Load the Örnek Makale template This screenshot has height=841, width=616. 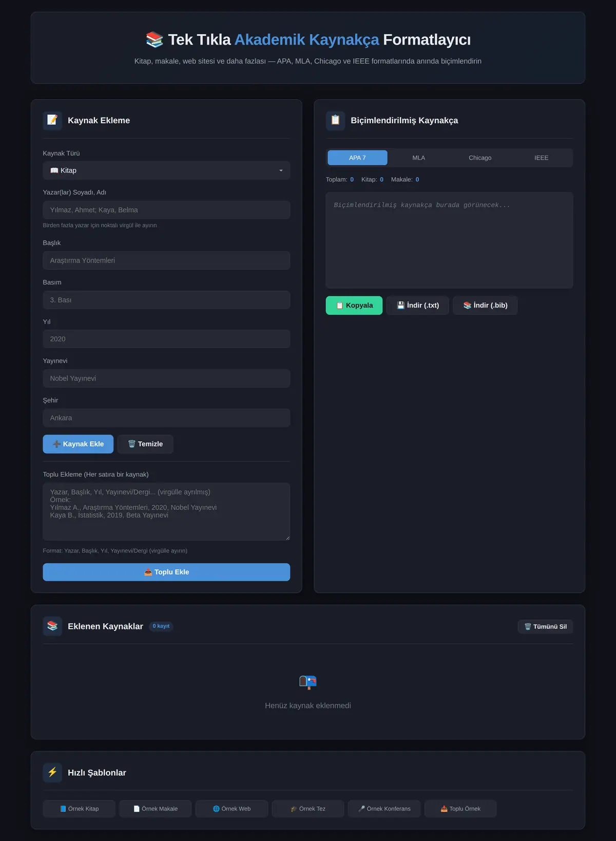pos(156,809)
